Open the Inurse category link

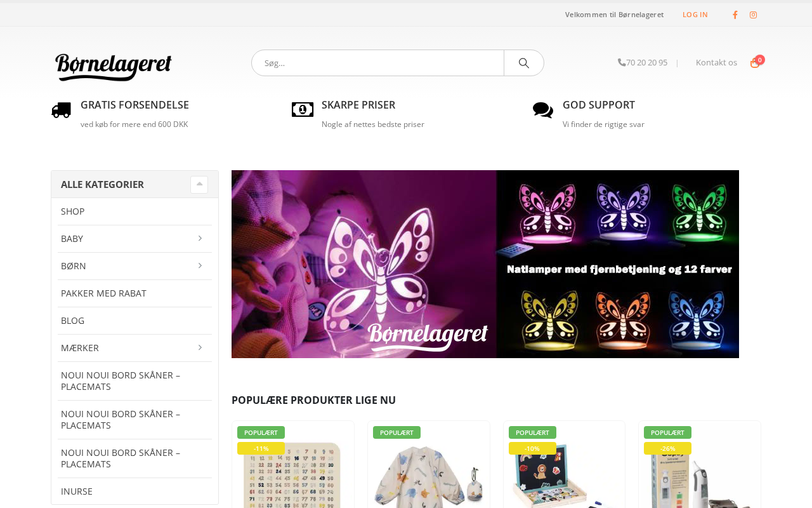pos(77,491)
